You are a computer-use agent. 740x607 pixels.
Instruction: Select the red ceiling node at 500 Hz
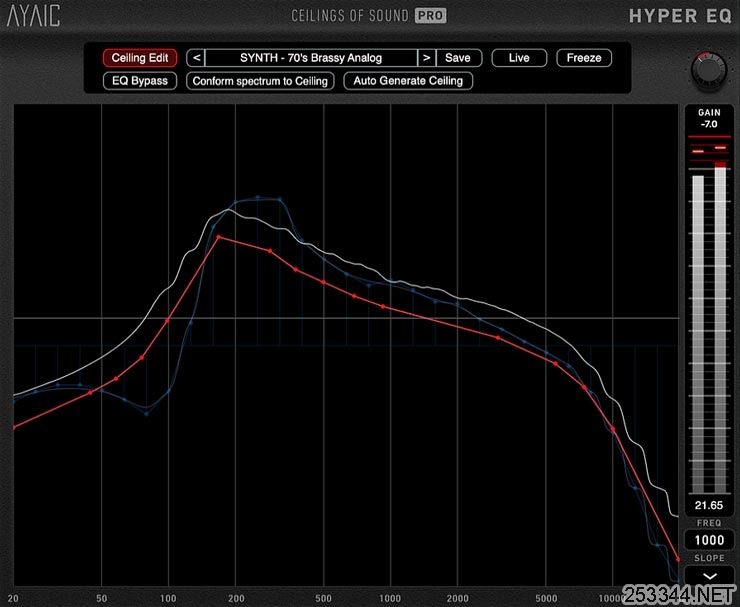(x=324, y=282)
